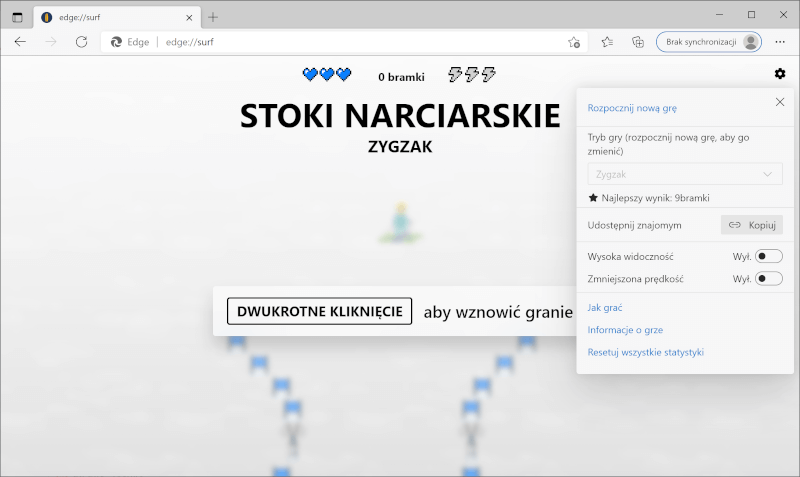The height and width of the screenshot is (477, 800).
Task: Click the blurred skier character
Action: (x=401, y=222)
